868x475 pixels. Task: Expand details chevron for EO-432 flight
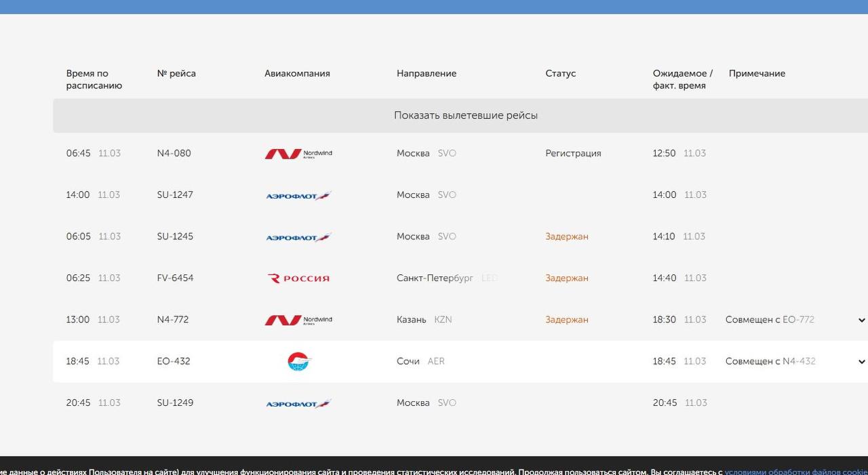[x=862, y=362]
